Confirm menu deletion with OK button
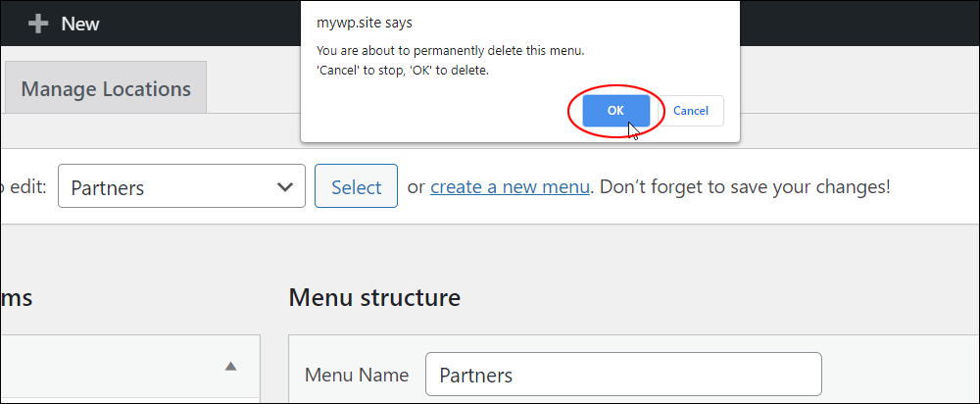 pos(615,111)
